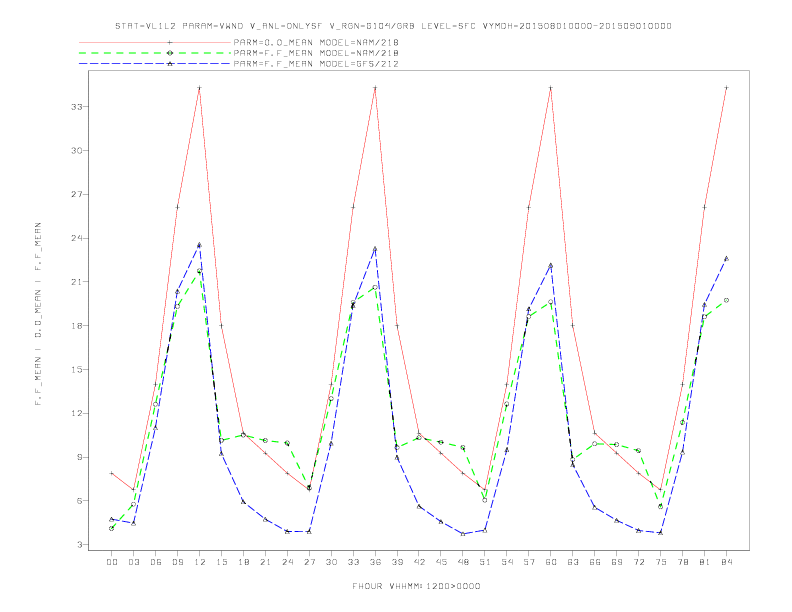The width and height of the screenshot is (792, 612).
Task: Click x-axis forecast hour label 06
Action: pyautogui.click(x=156, y=562)
